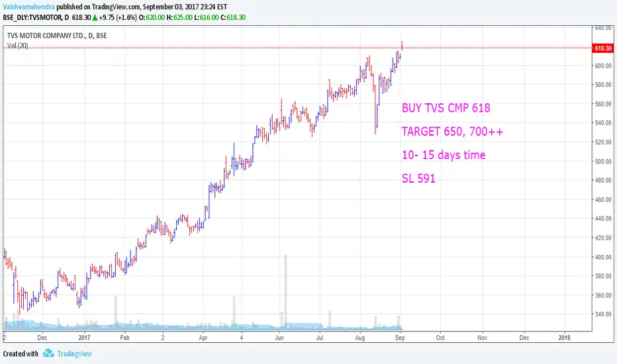Click the H:625.00 high value
Screen dimensions: 617x364
(x=179, y=17)
